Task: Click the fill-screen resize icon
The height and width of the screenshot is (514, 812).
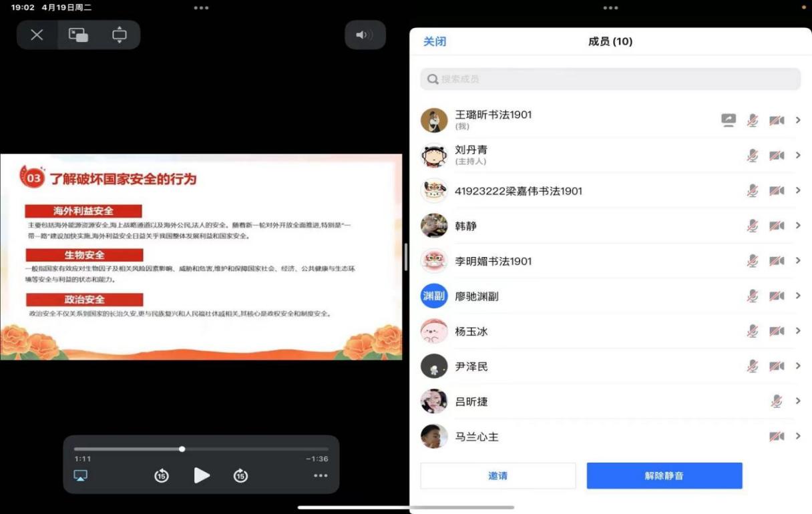Action: [120, 35]
